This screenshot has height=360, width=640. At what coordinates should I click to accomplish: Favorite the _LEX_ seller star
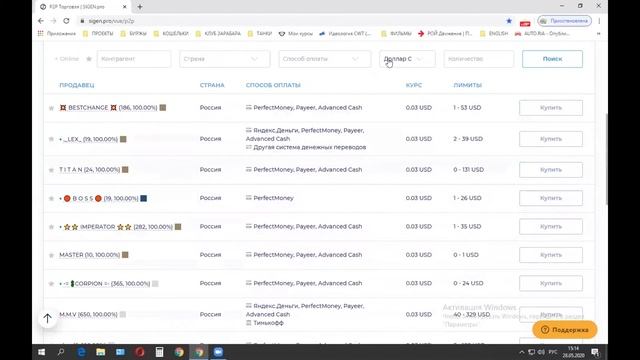click(51, 139)
